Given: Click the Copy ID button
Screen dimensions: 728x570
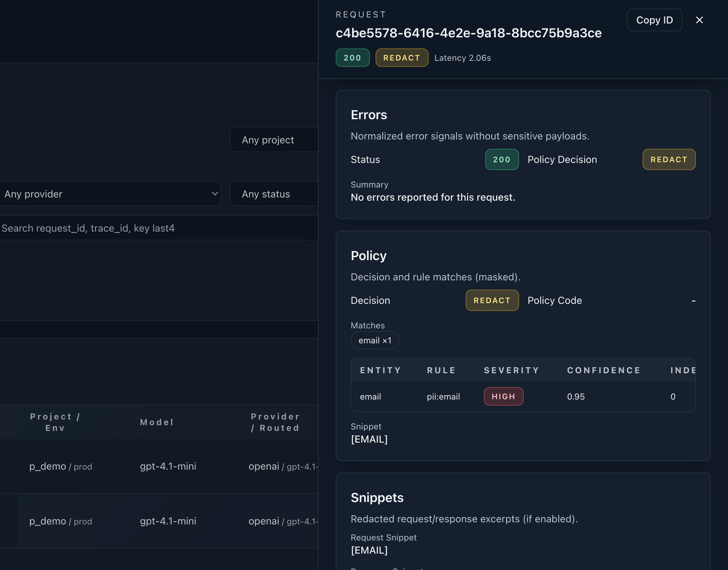Looking at the screenshot, I should tap(654, 20).
